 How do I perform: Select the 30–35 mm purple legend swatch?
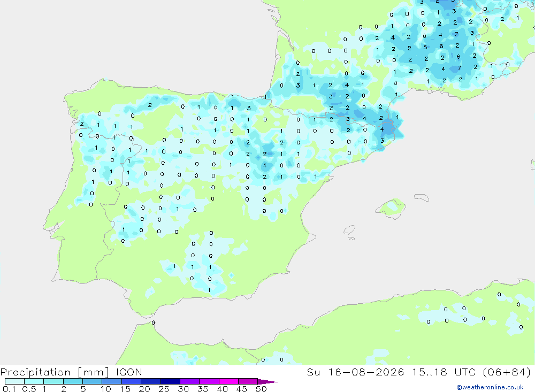coord(190,381)
